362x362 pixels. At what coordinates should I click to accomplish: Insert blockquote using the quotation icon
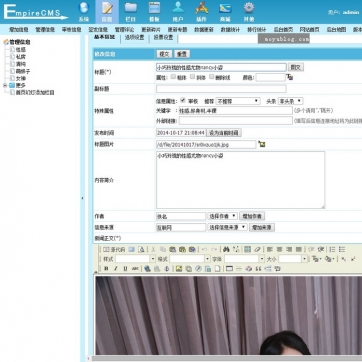click(258, 269)
